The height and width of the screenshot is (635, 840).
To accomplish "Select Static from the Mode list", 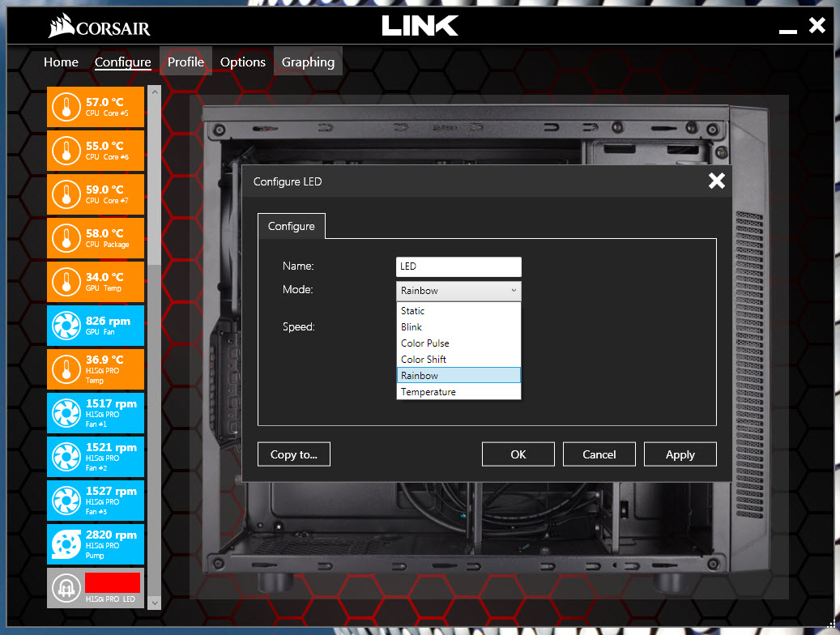I will tap(458, 311).
